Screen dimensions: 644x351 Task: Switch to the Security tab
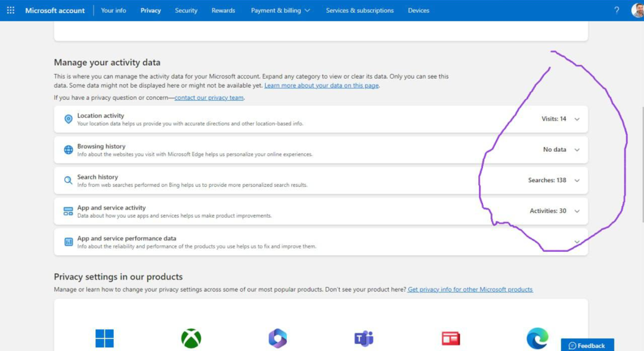tap(186, 10)
